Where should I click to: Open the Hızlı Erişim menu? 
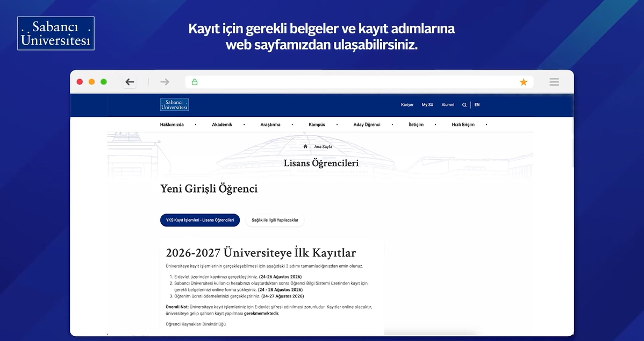(x=463, y=124)
